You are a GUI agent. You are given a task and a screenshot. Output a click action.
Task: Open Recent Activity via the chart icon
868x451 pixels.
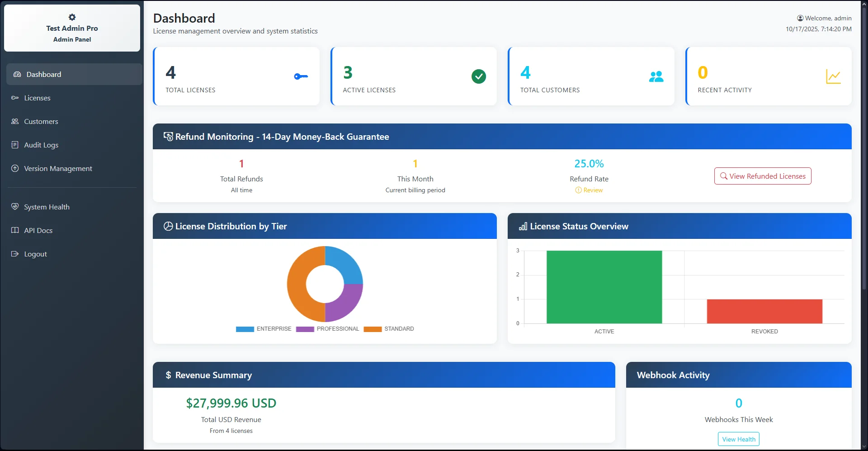pyautogui.click(x=834, y=76)
